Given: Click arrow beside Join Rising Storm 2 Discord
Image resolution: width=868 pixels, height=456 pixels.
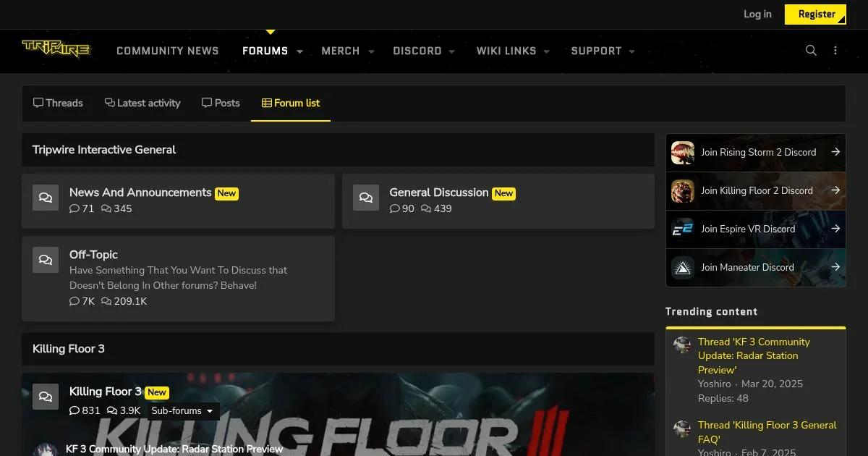Looking at the screenshot, I should [x=835, y=152].
